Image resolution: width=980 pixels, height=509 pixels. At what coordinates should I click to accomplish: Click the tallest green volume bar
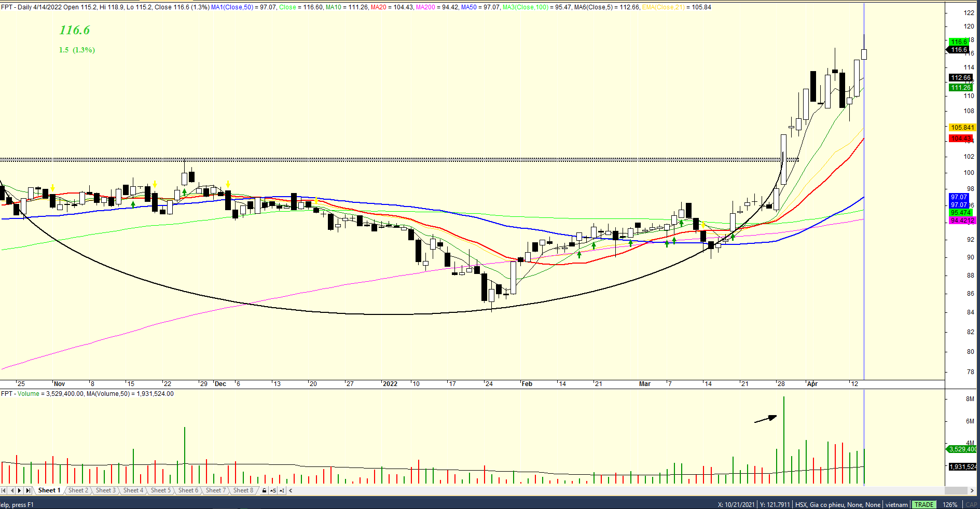pyautogui.click(x=783, y=440)
